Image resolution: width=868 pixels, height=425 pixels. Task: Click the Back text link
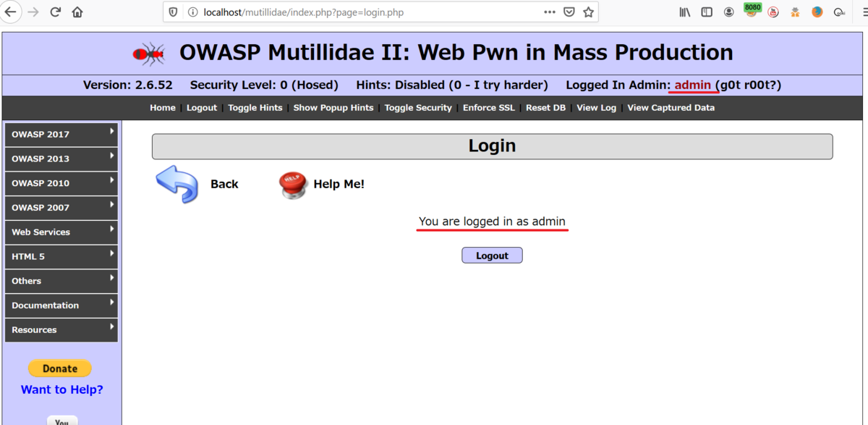point(224,185)
